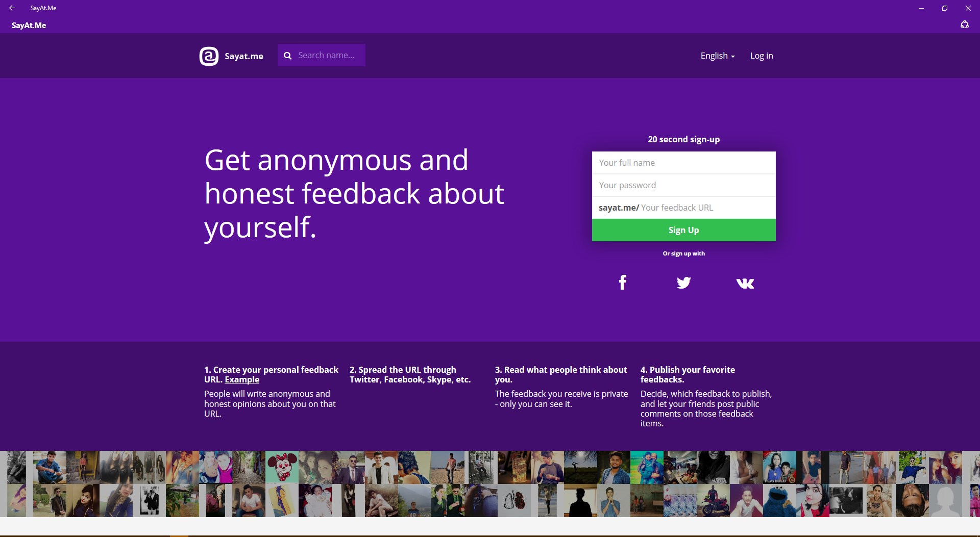Focus the Your feedback URL field
The height and width of the screenshot is (537, 980).
point(684,208)
